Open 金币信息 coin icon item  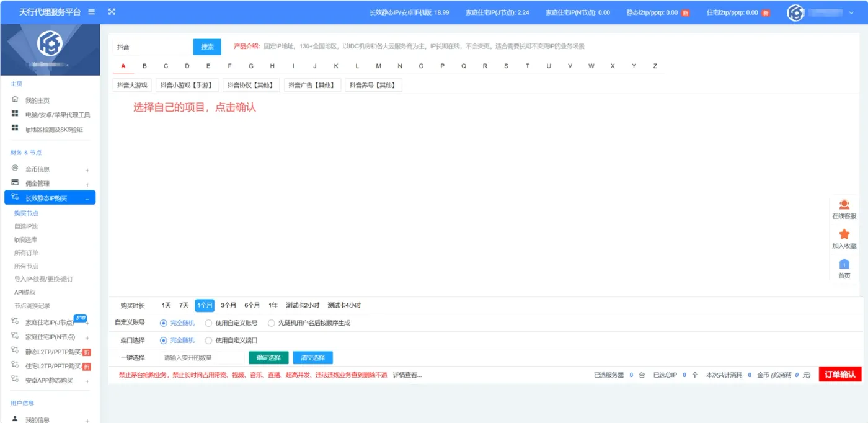coord(15,168)
